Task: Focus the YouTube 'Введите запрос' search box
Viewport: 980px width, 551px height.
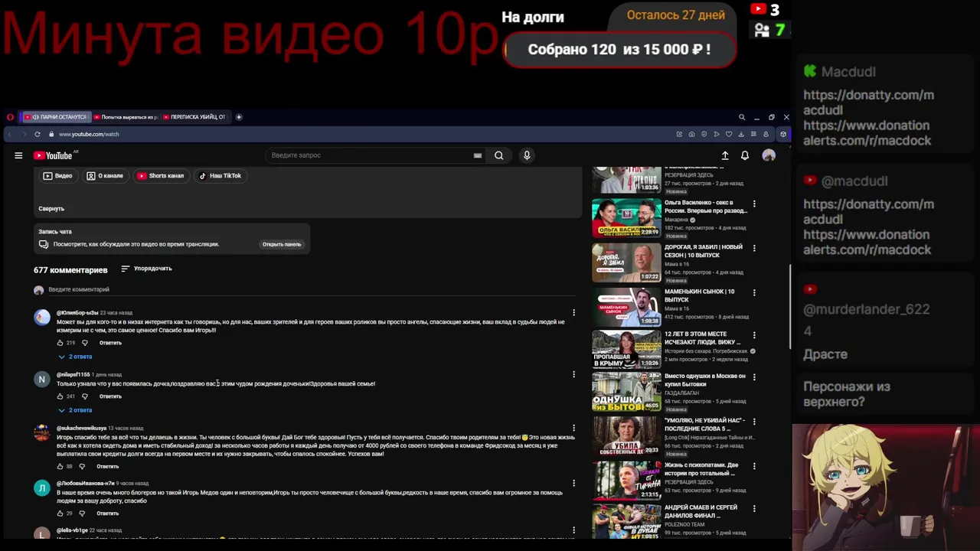Action: coord(375,155)
